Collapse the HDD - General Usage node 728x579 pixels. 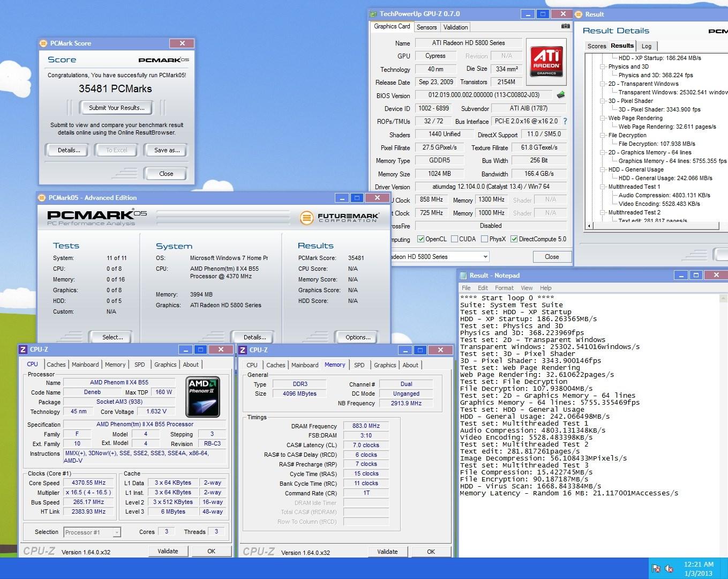click(602, 170)
